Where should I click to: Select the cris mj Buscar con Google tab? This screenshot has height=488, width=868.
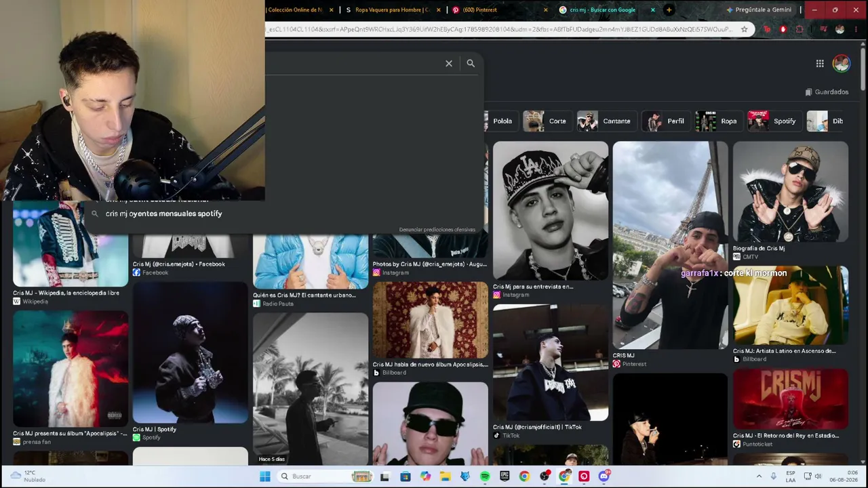coord(606,9)
